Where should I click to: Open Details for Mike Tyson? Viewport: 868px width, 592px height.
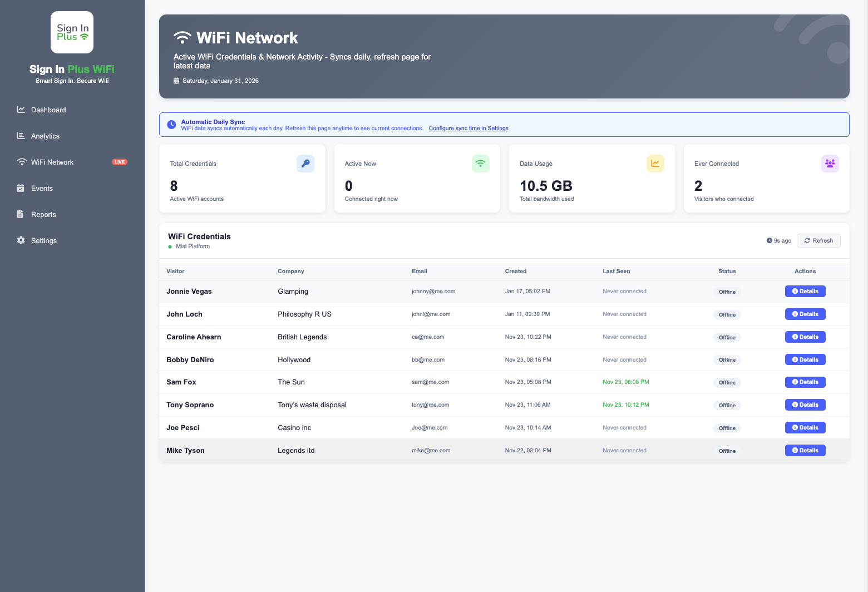(805, 450)
